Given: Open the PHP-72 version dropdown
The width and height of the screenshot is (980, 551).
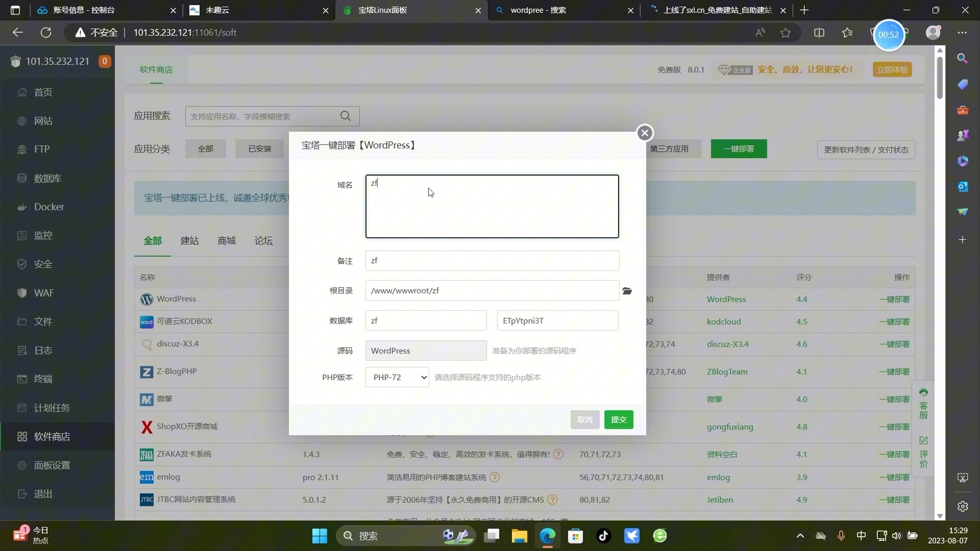Looking at the screenshot, I should point(397,377).
